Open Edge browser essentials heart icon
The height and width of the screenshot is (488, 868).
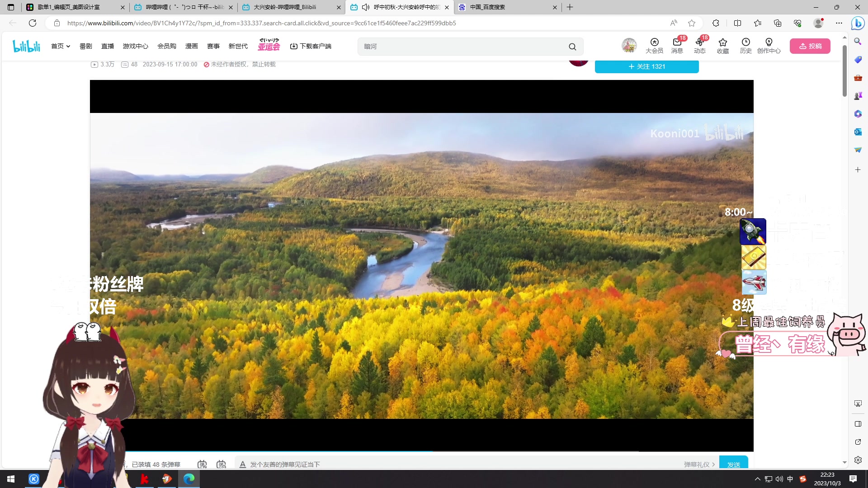797,23
